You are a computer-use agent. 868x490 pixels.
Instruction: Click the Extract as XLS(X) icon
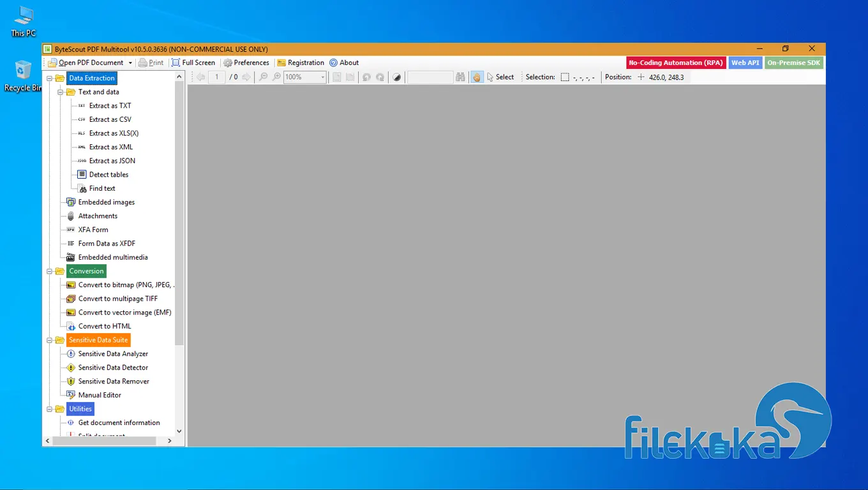[82, 133]
